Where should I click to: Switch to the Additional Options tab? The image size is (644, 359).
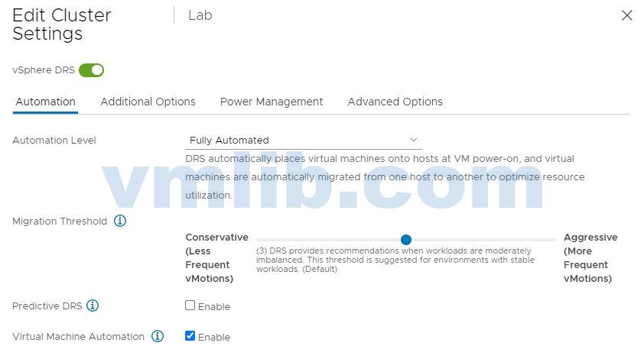click(x=148, y=102)
